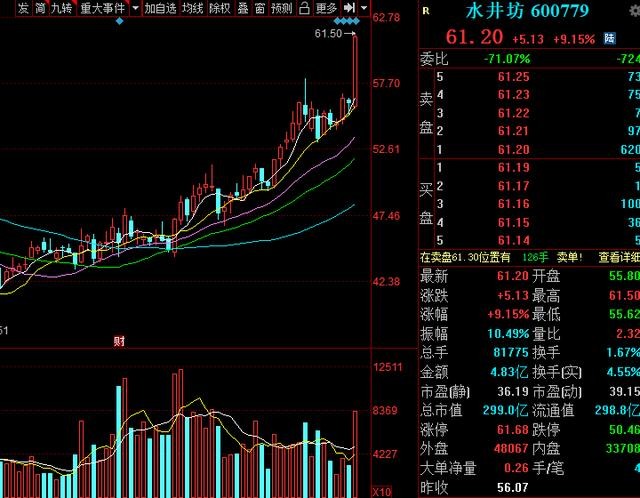Open the 更多 dropdown menu
Screen dimensions: 640x498
pos(326,8)
